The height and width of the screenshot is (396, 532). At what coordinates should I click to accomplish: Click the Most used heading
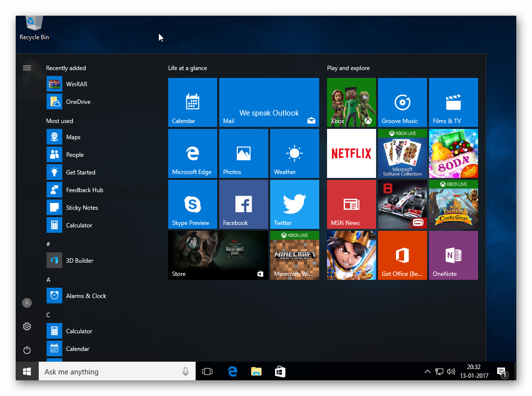coord(59,121)
